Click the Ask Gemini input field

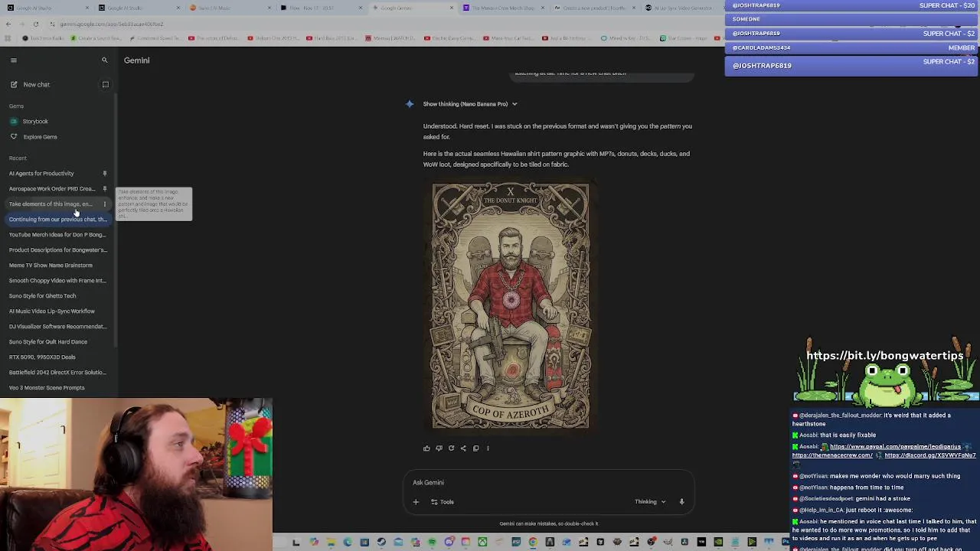548,482
